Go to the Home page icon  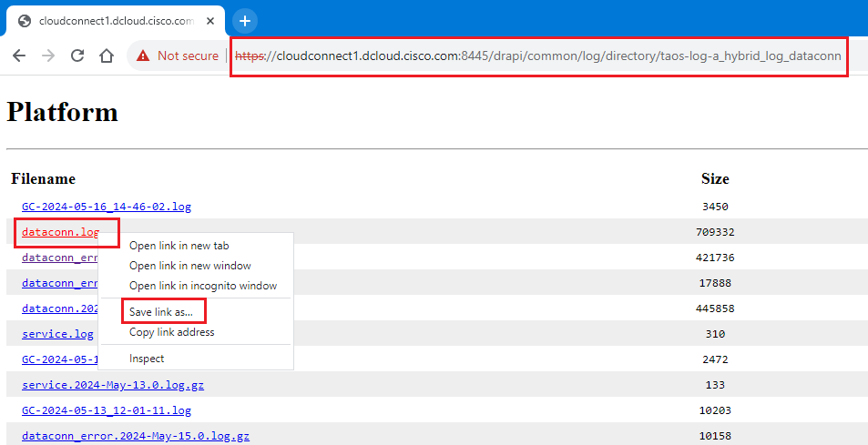tap(107, 56)
